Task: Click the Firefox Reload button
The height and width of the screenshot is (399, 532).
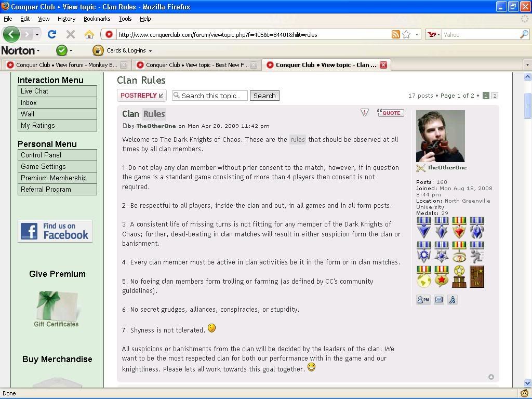Action: tap(51, 34)
